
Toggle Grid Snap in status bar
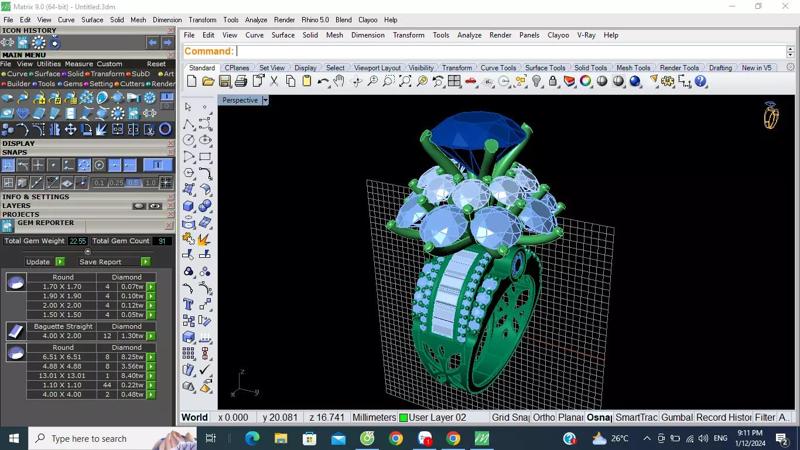[x=510, y=417]
